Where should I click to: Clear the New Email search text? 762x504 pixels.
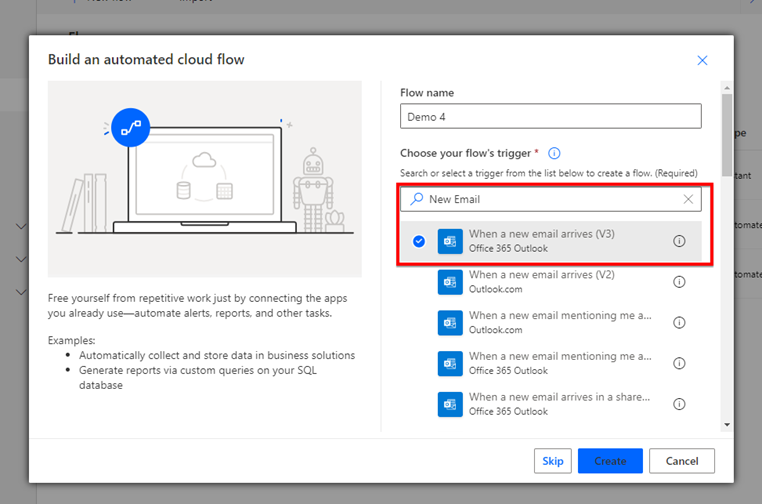(688, 199)
